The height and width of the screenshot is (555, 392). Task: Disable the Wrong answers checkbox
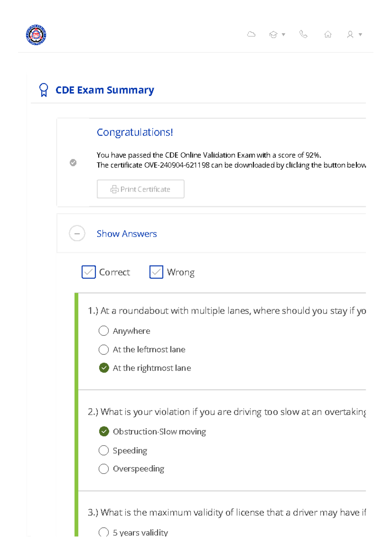(156, 272)
